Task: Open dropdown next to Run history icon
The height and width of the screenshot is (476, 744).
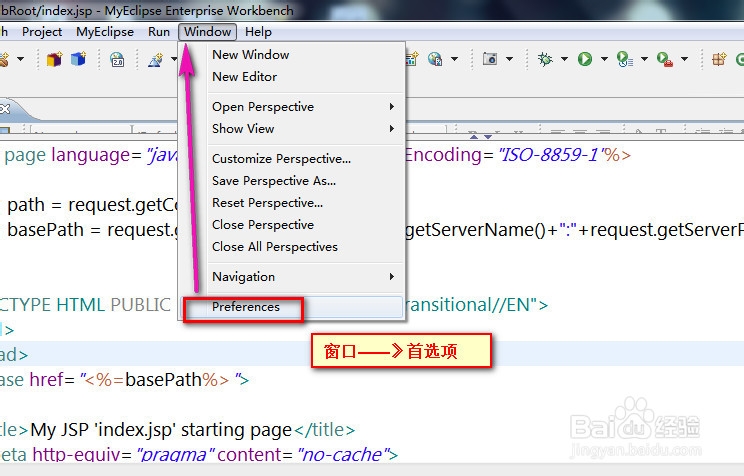Action: (644, 59)
